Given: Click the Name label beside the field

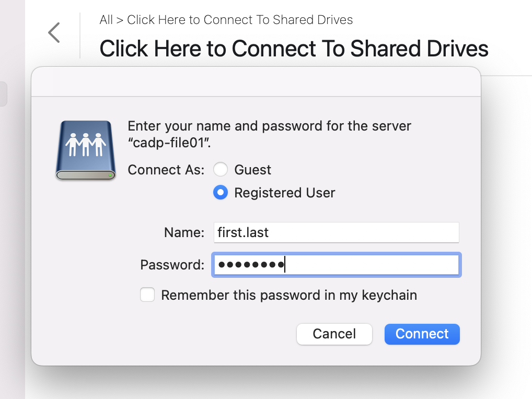Looking at the screenshot, I should coord(184,232).
